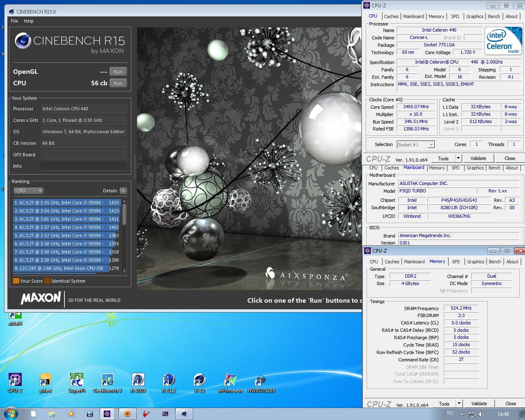Click the network tray icon
The width and height of the screenshot is (525, 420).
coord(472,414)
